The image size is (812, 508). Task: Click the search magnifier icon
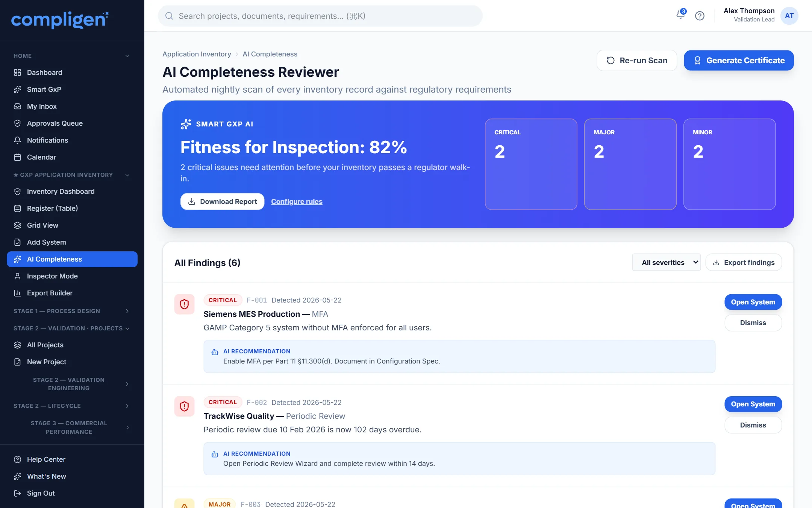click(x=169, y=16)
